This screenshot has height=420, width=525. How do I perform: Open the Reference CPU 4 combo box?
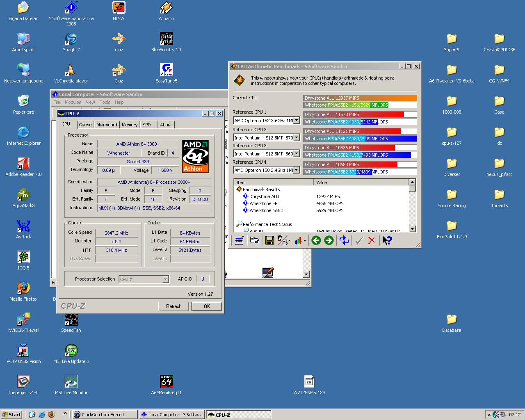pyautogui.click(x=296, y=170)
